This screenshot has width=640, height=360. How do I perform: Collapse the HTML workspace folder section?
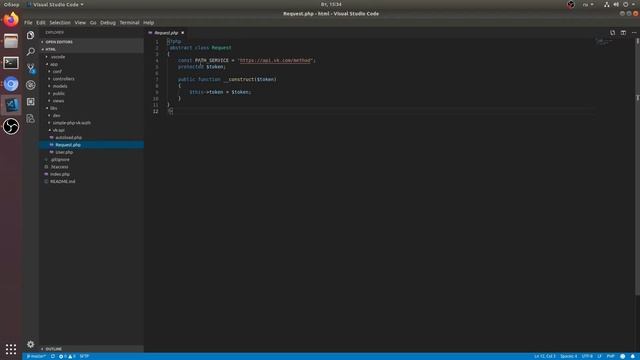(x=91, y=49)
